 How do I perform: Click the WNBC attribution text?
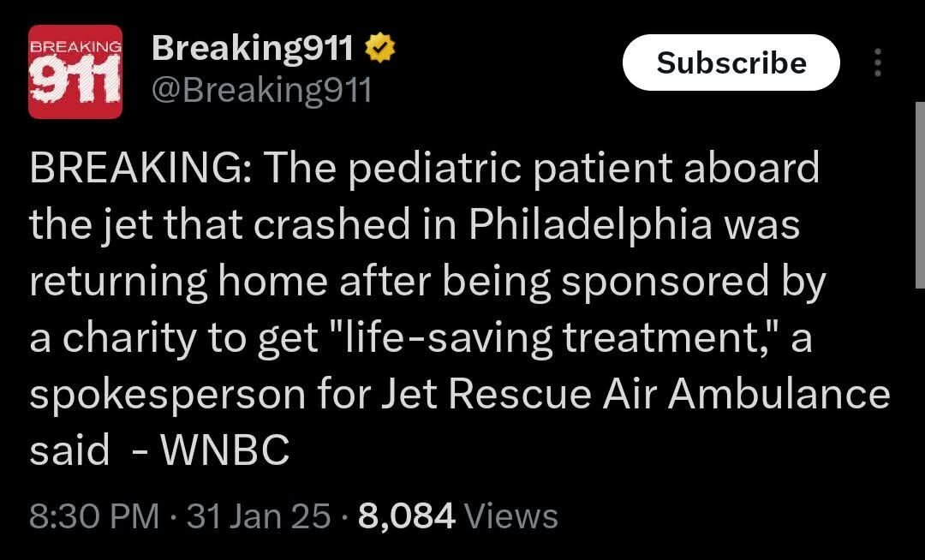pyautogui.click(x=226, y=451)
